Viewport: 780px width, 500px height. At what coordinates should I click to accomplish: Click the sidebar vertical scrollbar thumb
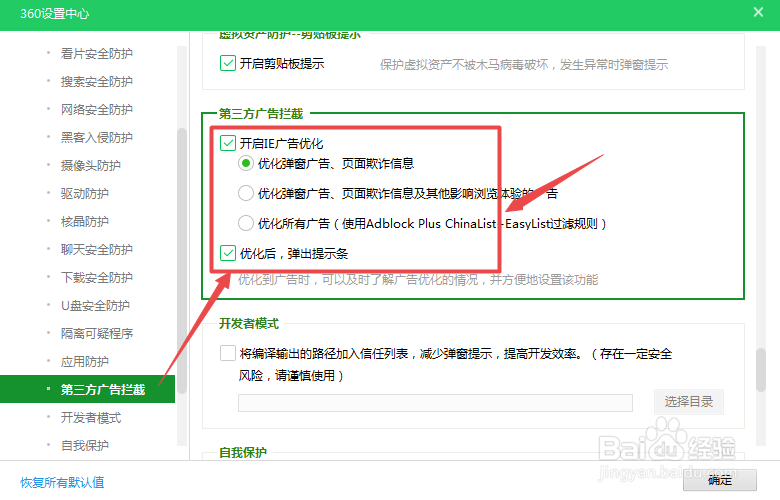click(x=182, y=261)
